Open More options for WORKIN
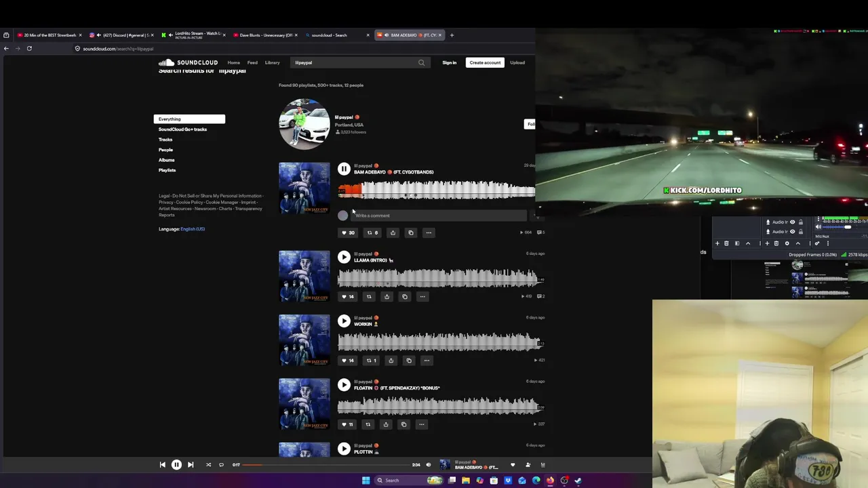 [x=427, y=361]
